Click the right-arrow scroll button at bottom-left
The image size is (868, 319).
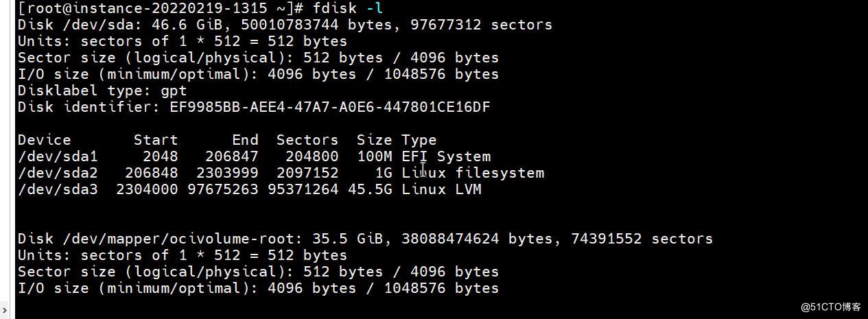(4, 311)
